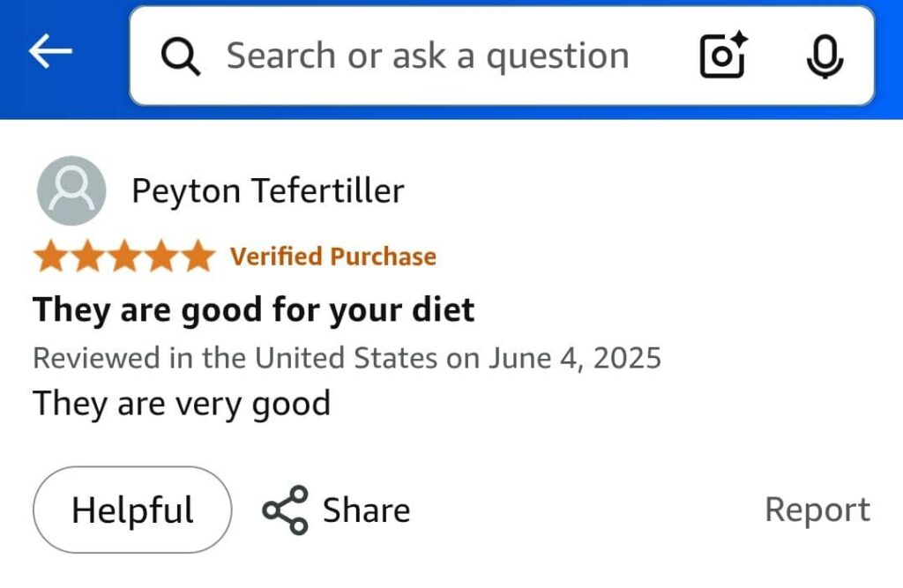The height and width of the screenshot is (588, 903).
Task: Click the Share text label
Action: click(x=366, y=510)
